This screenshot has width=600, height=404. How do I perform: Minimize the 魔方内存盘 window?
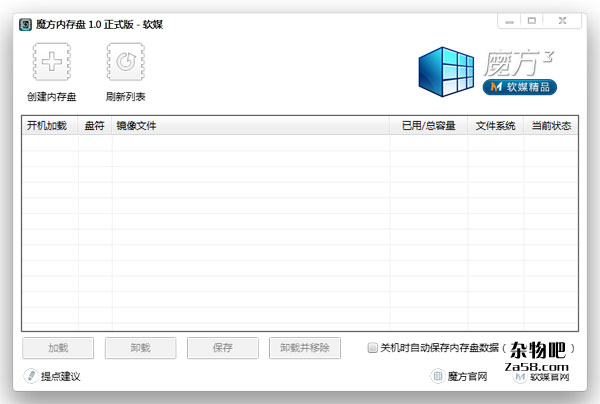[509, 21]
